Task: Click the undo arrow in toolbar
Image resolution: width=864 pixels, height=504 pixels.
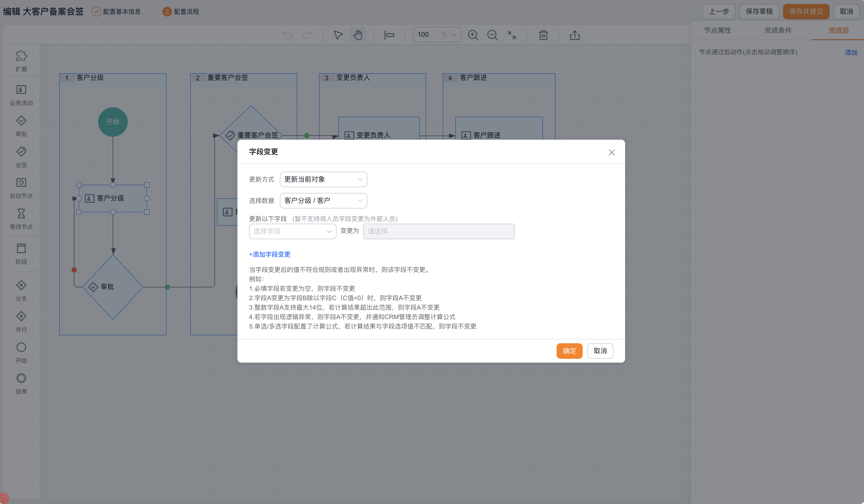Action: (288, 35)
